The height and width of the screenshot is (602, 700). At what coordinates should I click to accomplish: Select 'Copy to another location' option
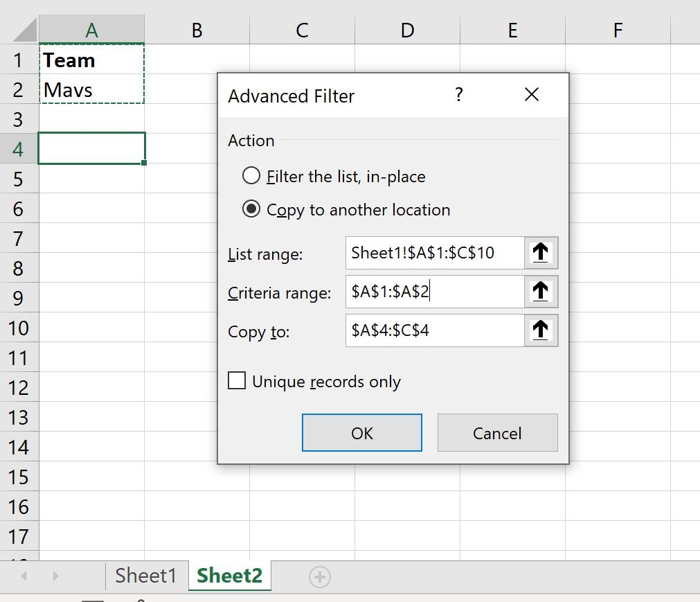[251, 210]
